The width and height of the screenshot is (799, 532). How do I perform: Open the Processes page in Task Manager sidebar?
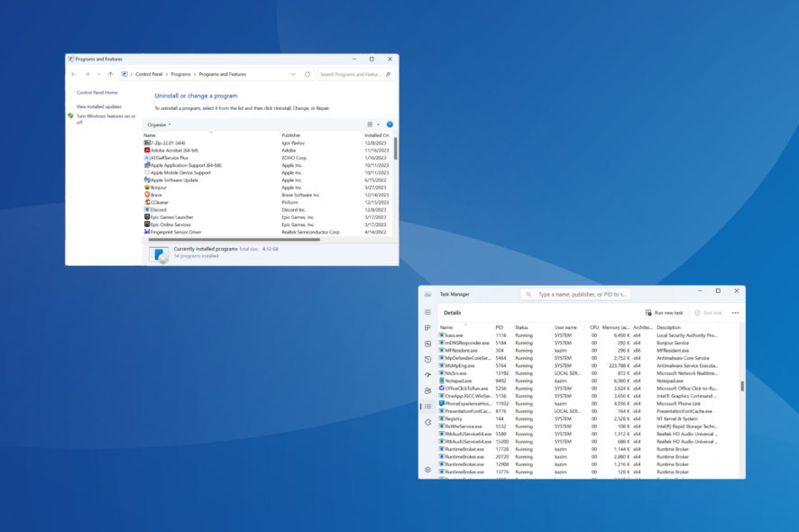[x=427, y=327]
